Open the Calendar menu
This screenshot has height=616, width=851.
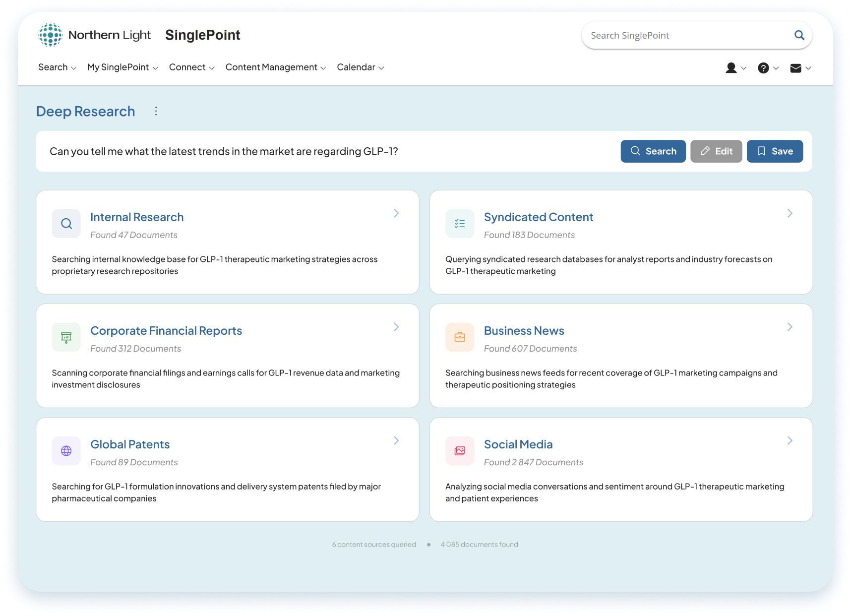[361, 67]
